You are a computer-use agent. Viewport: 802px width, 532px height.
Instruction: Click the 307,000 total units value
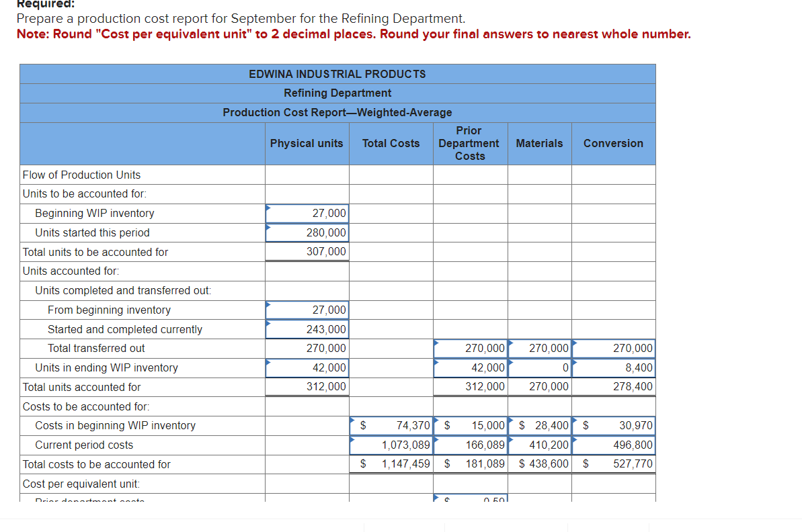[x=326, y=251]
